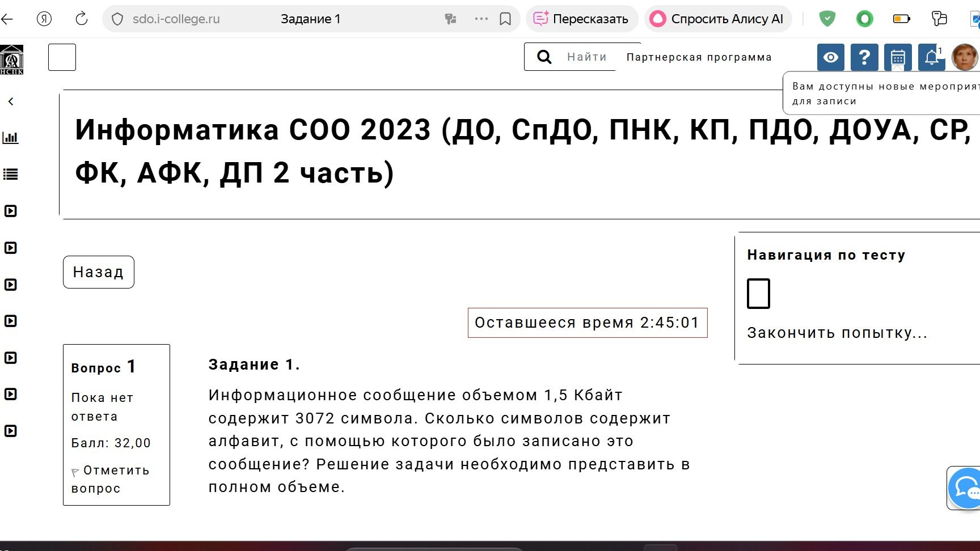
Task: Open the bar chart grades icon in the sidebar
Action: (11, 138)
